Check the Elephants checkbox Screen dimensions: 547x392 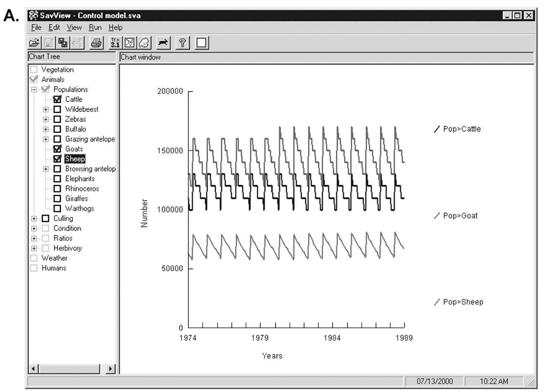coord(57,179)
